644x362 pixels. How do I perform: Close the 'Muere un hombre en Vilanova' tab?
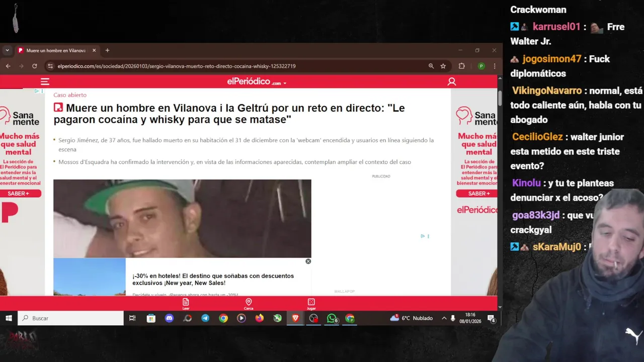tap(94, 50)
